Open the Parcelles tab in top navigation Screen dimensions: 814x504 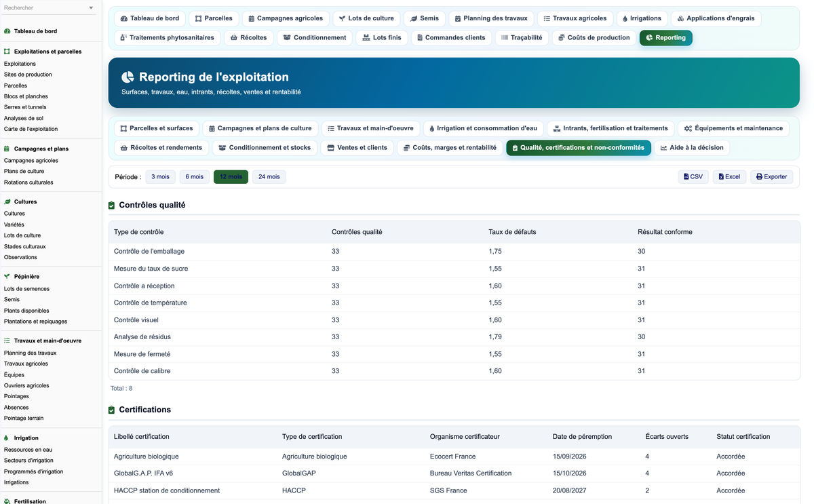(214, 18)
